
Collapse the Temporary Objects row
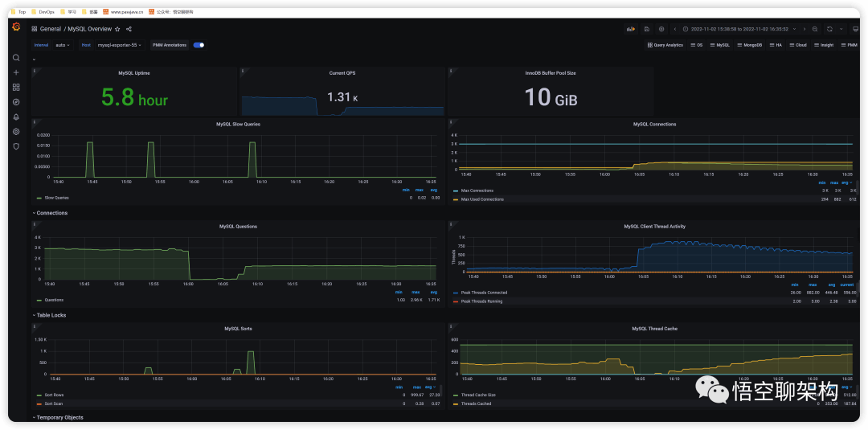coord(58,417)
